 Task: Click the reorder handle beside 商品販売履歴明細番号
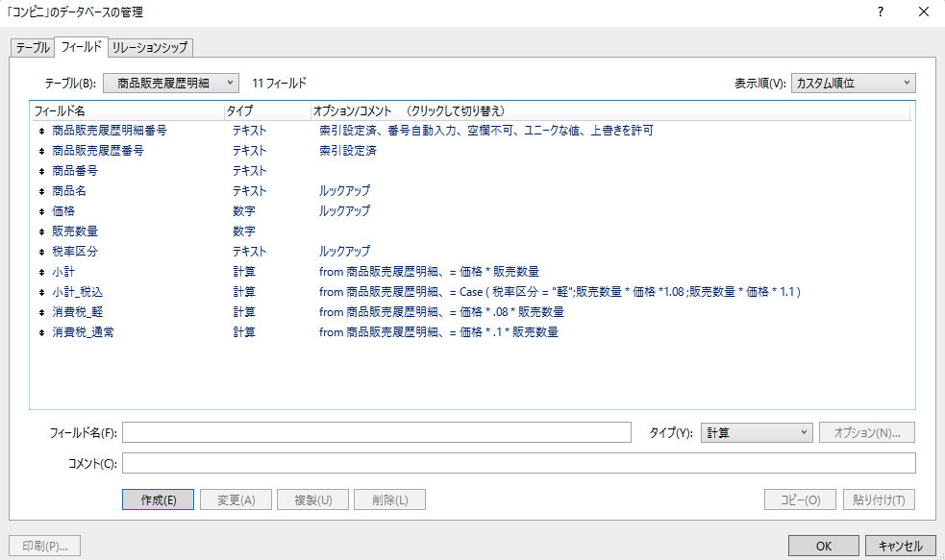click(42, 131)
